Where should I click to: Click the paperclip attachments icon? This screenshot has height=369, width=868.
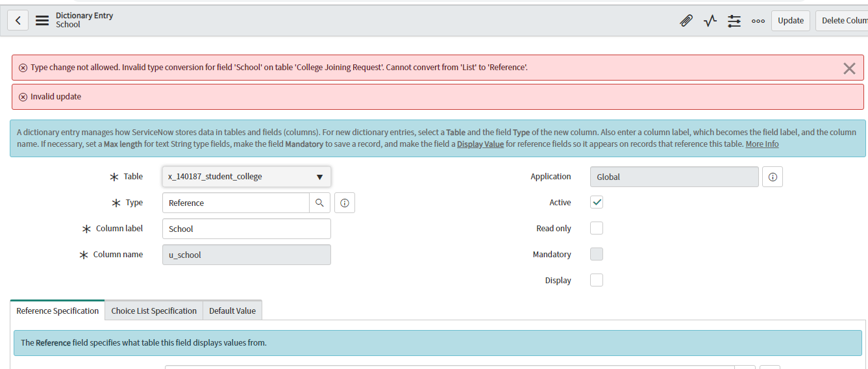click(x=686, y=21)
